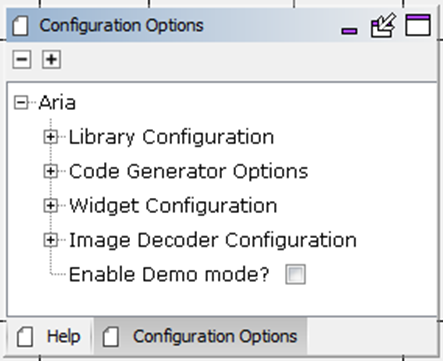This screenshot has height=361, width=443.
Task: Minimize the Configuration Options panel
Action: pos(349,31)
